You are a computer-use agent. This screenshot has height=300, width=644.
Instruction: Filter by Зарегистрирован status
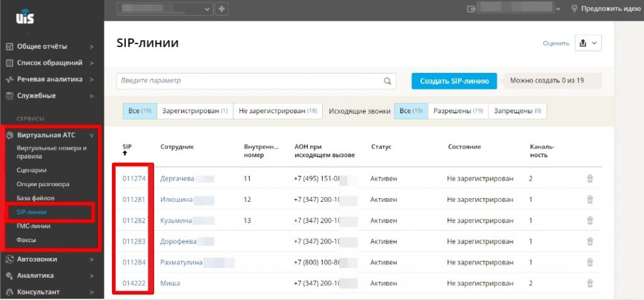tap(194, 111)
